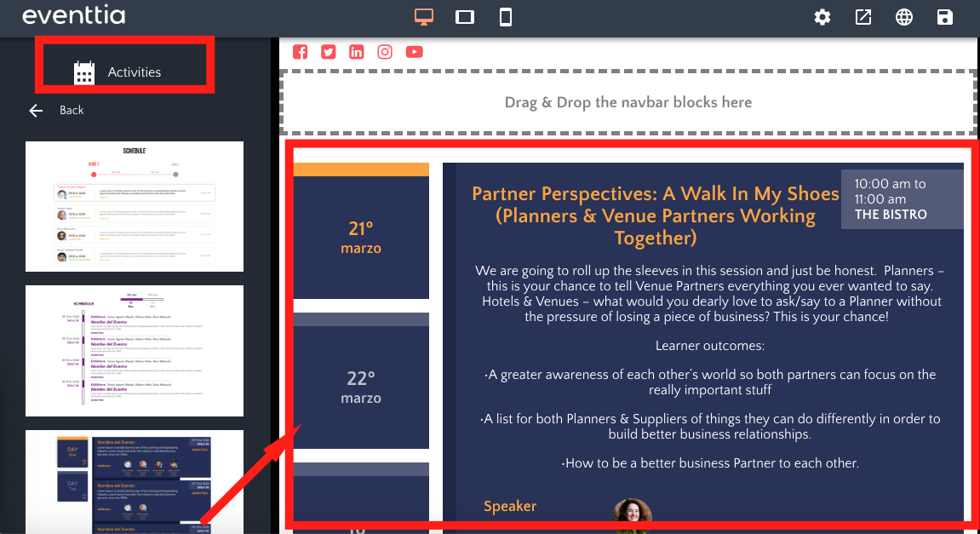Switch to desktop preview mode
980x534 pixels.
tap(424, 17)
